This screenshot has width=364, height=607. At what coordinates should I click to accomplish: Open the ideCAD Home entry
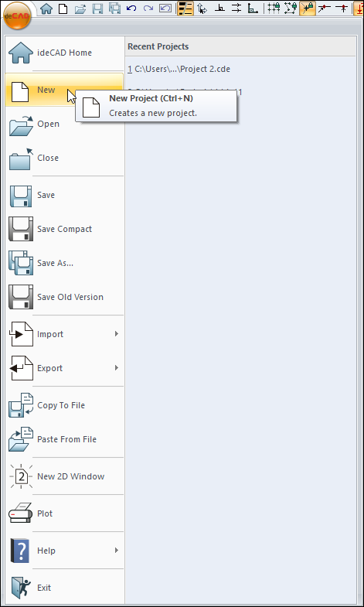tap(64, 53)
